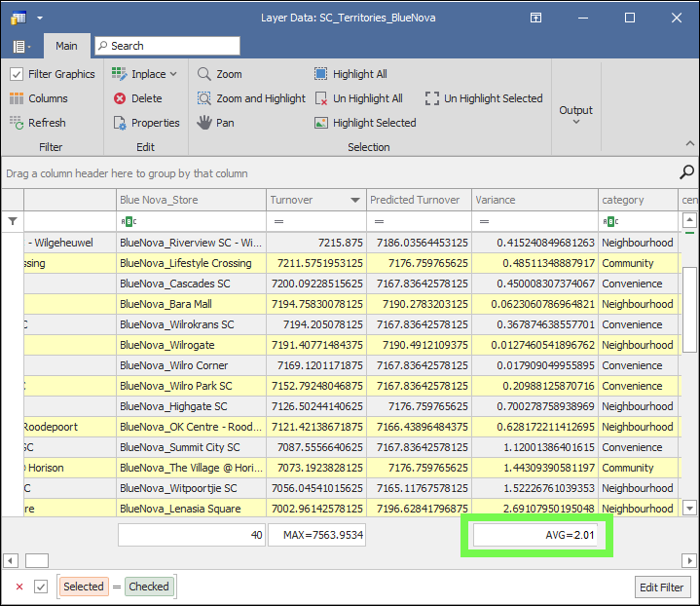The image size is (700, 606).
Task: Click the Delete icon in Edit group
Action: click(120, 98)
